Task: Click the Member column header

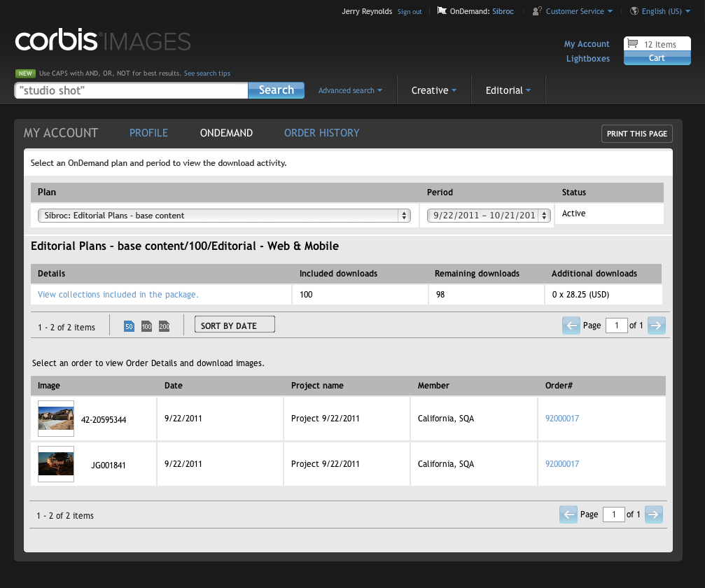Action: click(433, 386)
